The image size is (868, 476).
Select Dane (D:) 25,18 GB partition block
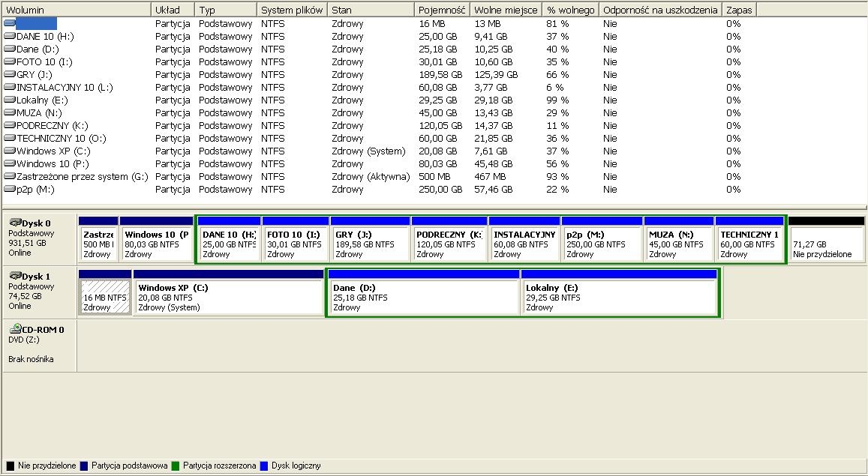424,292
